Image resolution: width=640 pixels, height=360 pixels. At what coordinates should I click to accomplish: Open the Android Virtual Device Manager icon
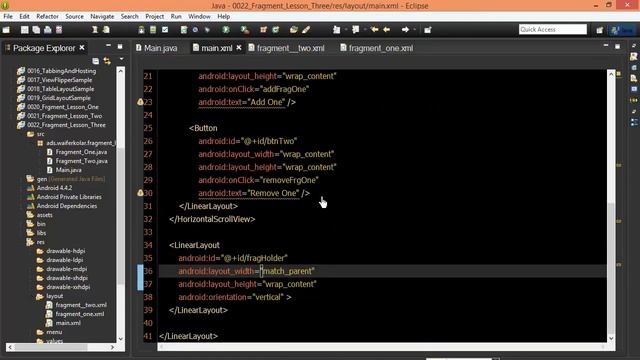click(x=153, y=30)
